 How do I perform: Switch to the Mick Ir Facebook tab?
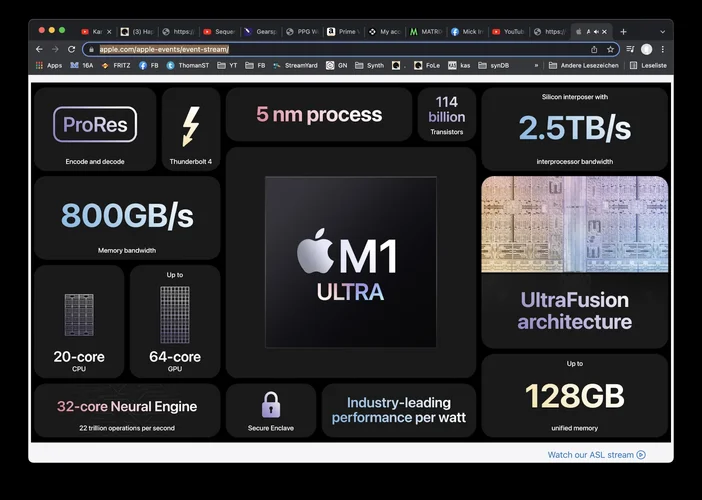pyautogui.click(x=467, y=32)
